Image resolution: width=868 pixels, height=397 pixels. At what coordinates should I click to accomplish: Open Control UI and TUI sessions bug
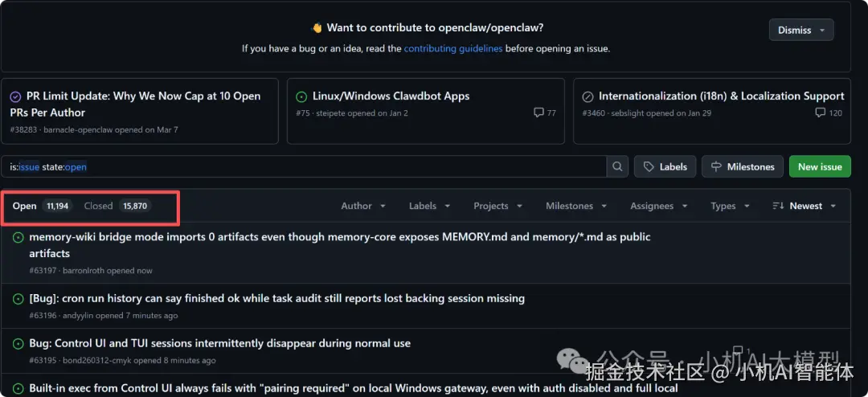tap(219, 344)
